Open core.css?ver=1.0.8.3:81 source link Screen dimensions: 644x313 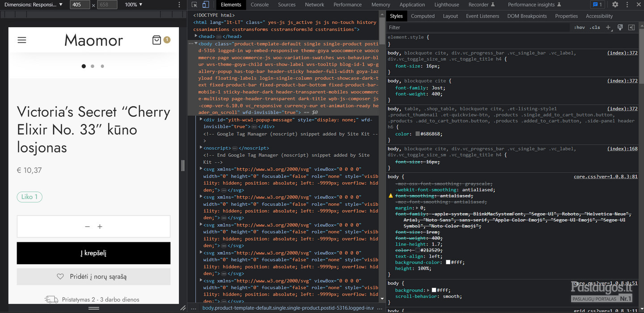click(x=606, y=177)
